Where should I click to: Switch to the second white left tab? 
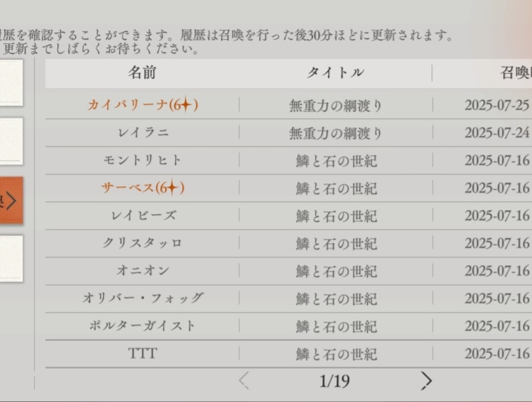[x=11, y=141]
